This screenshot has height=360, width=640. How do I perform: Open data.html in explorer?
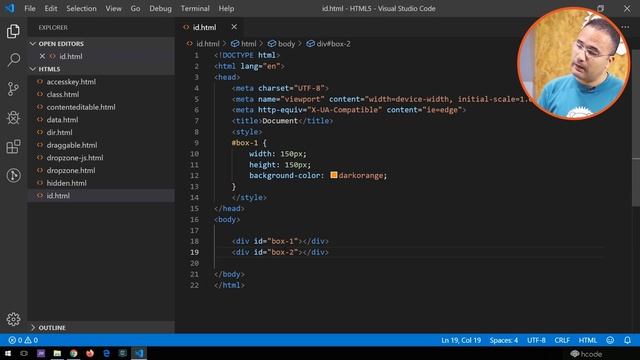click(62, 120)
